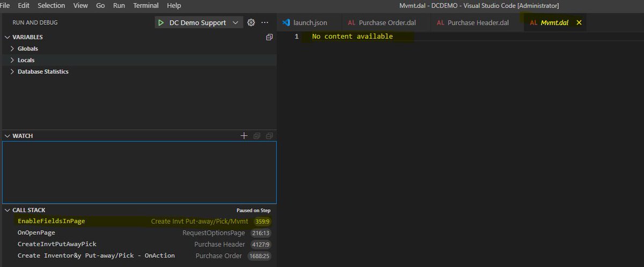Add watch expression plus icon
This screenshot has width=644, height=267.
click(244, 136)
